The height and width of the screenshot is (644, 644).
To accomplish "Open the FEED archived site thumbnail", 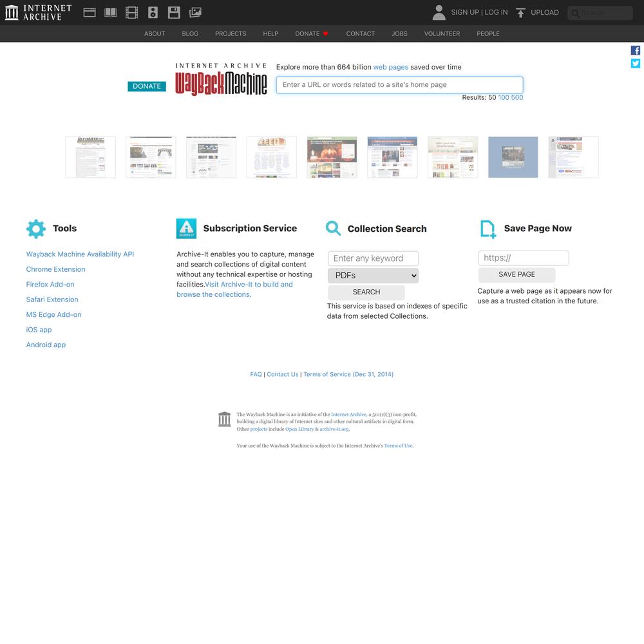I will [x=272, y=157].
